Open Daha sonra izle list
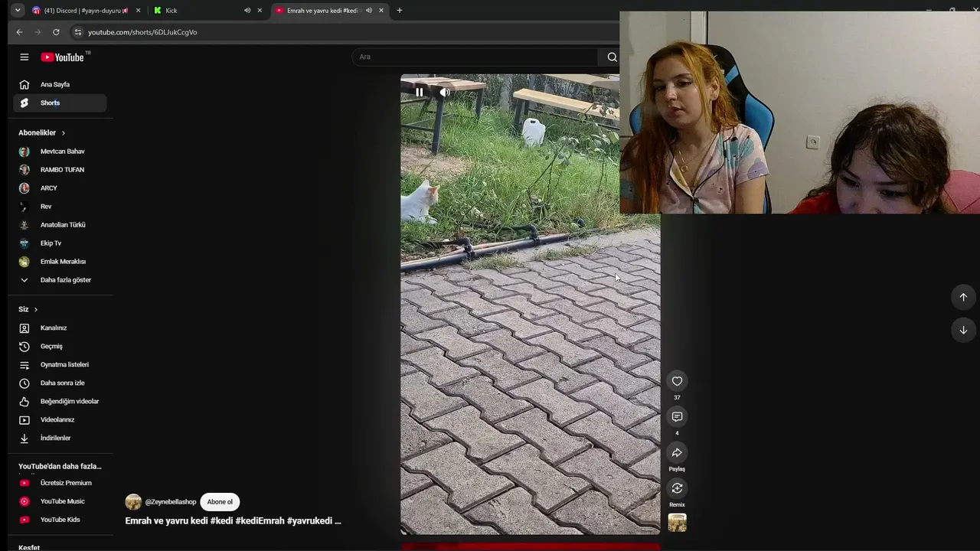This screenshot has height=551, width=980. (x=60, y=383)
